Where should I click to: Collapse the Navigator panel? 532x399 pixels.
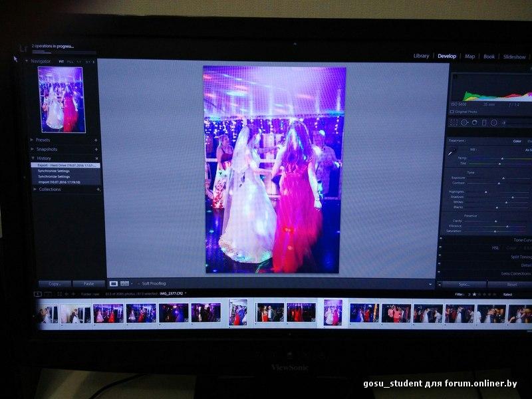click(27, 61)
